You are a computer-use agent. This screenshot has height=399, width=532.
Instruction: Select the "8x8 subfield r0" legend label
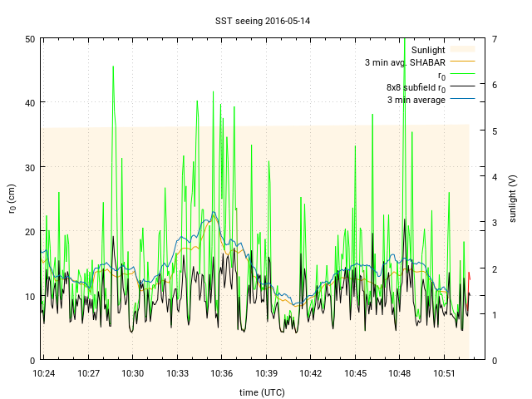pos(416,87)
